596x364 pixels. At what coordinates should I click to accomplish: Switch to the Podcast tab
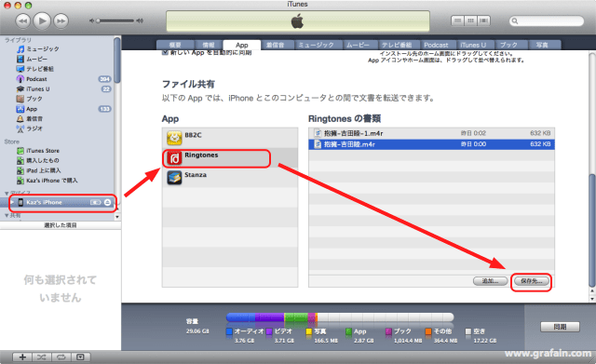pos(436,45)
